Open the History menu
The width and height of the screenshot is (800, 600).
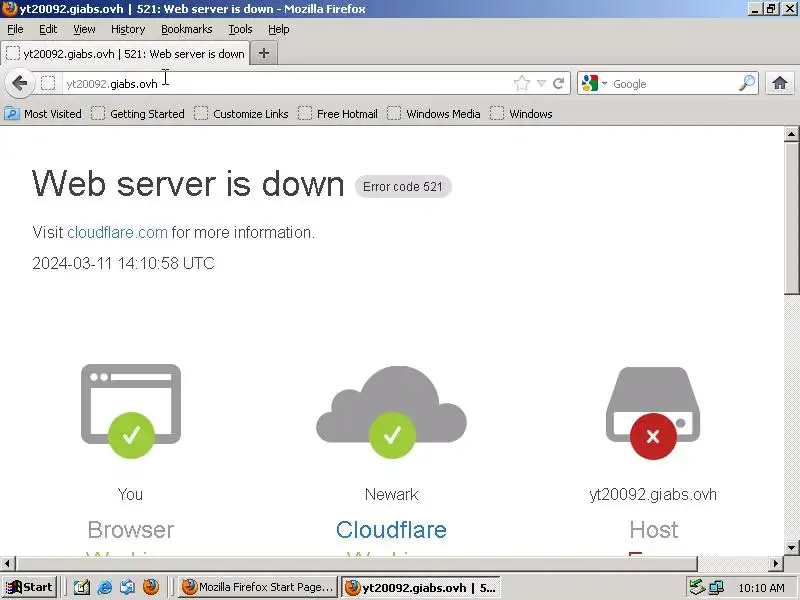coord(128,29)
